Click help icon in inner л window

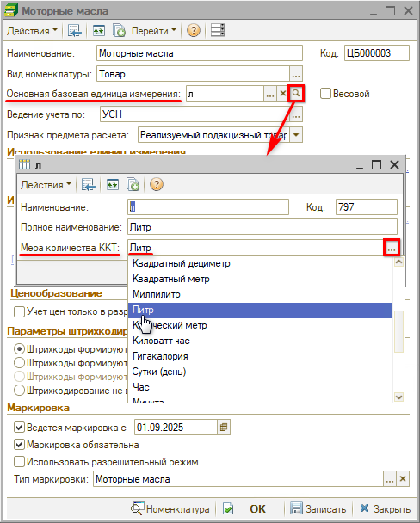click(157, 184)
